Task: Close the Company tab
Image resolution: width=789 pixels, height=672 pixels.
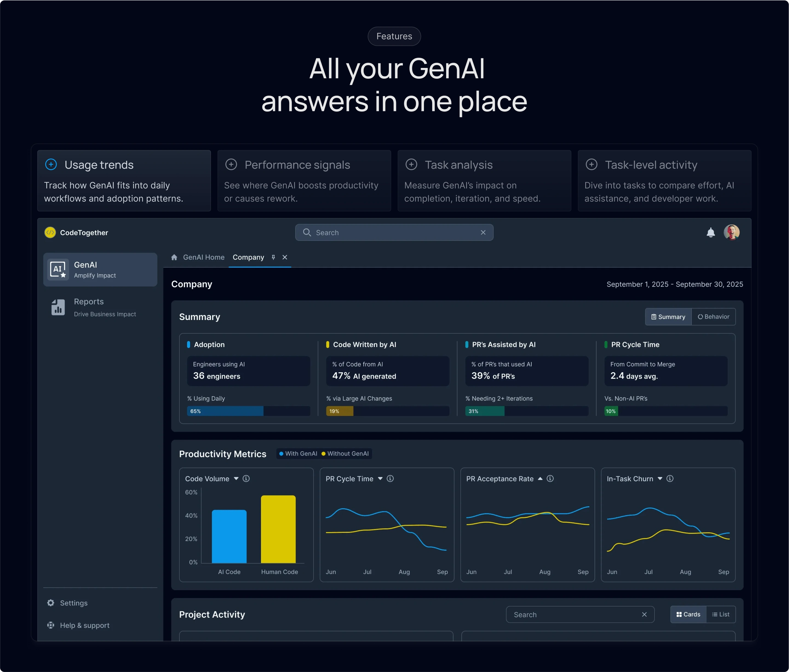Action: 285,257
